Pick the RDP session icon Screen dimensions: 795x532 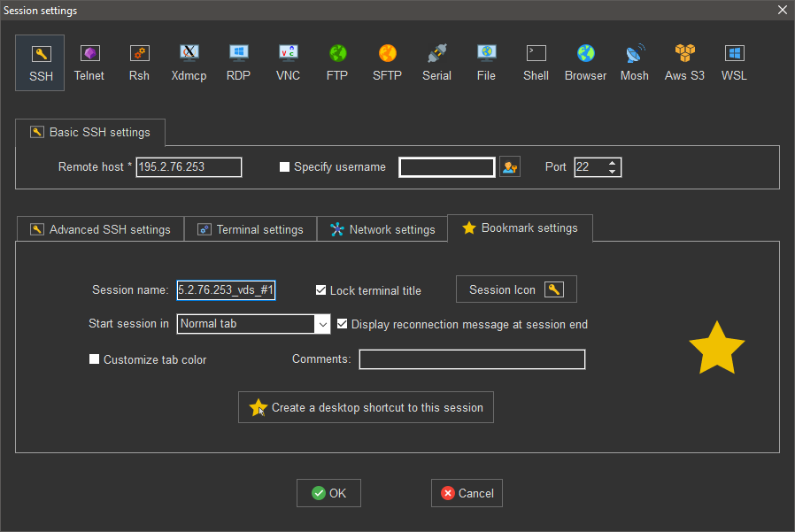point(238,62)
